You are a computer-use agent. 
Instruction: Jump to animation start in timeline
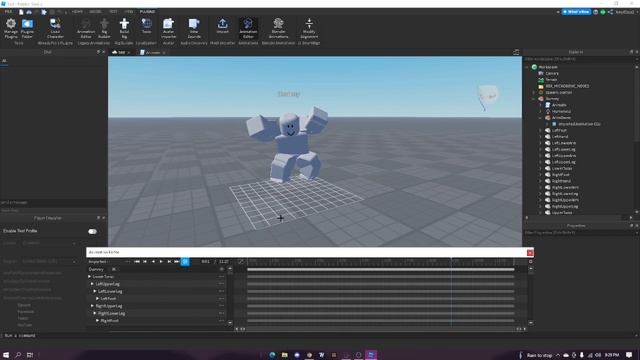click(x=137, y=262)
